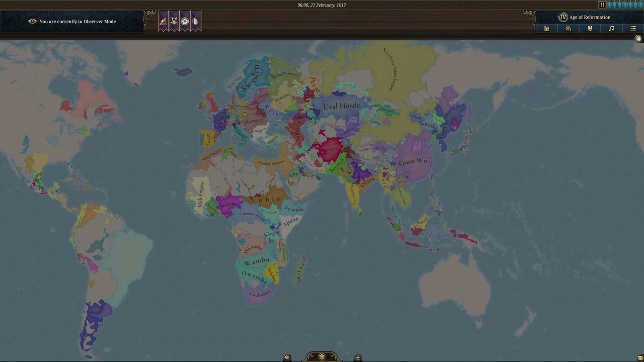The height and width of the screenshot is (362, 644).
Task: Open the list menu icon
Action: [633, 28]
